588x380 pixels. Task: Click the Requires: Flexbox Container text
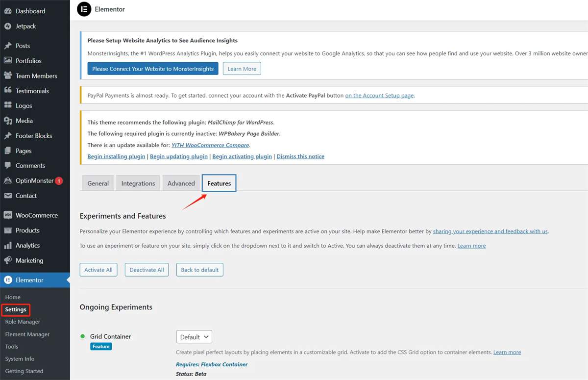(212, 364)
